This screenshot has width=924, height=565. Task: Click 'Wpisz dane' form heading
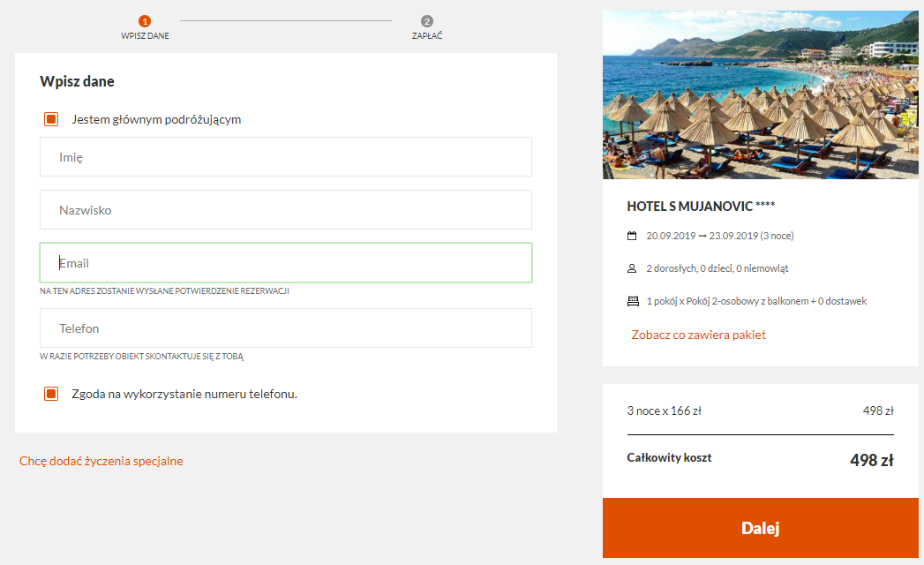point(77,81)
